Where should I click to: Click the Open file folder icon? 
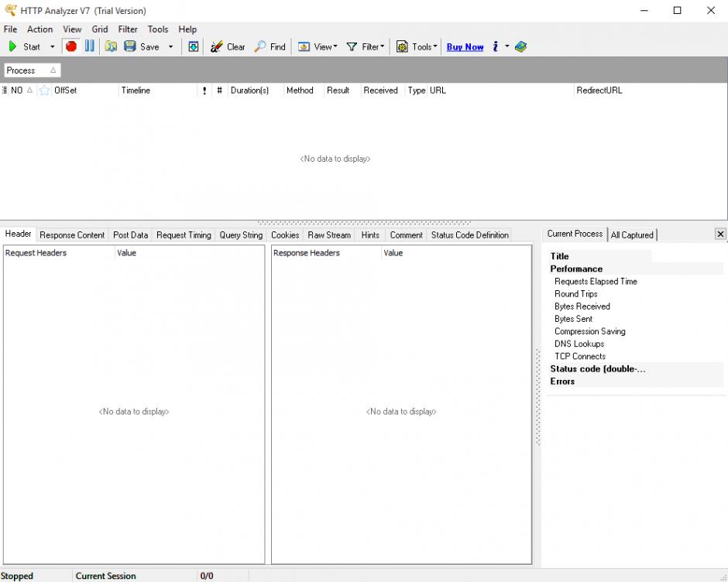tap(111, 46)
